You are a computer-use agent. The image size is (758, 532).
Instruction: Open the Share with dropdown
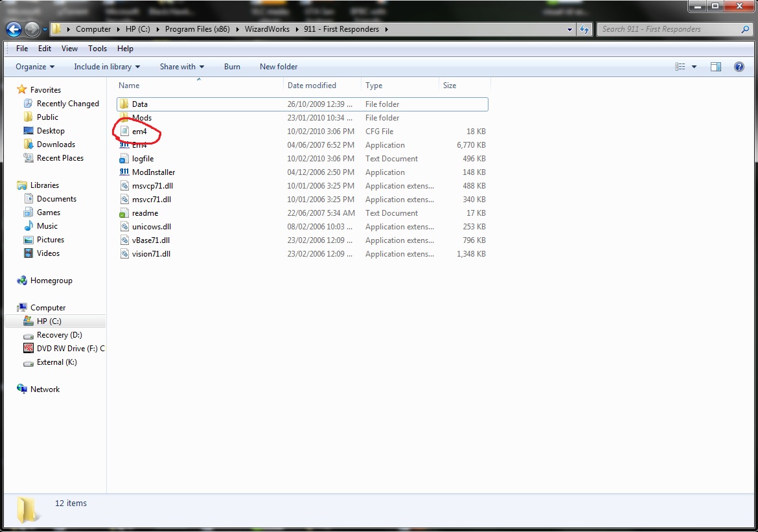(182, 67)
